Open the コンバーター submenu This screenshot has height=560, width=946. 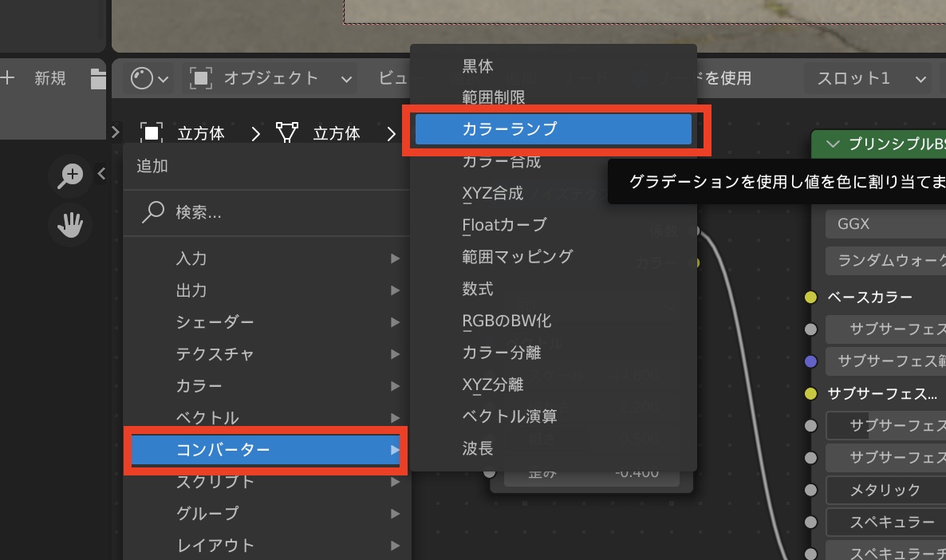(266, 450)
